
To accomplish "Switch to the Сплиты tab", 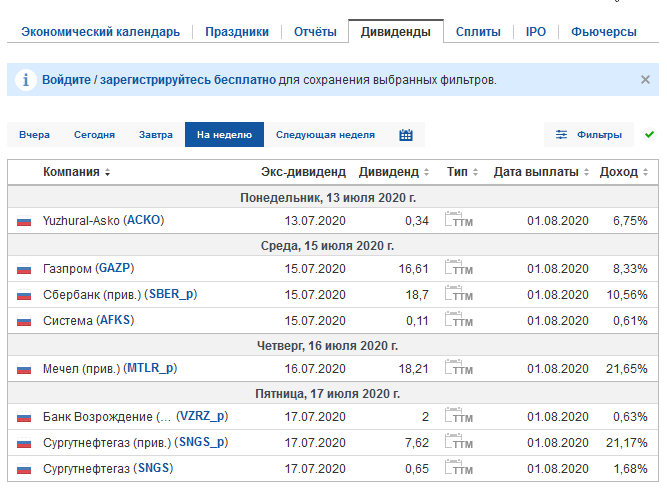I will 478,32.
